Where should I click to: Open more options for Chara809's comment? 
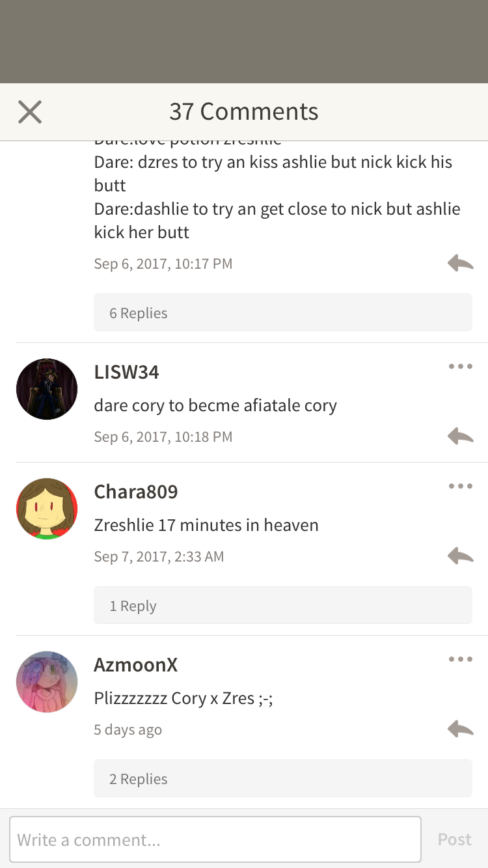[x=460, y=486]
